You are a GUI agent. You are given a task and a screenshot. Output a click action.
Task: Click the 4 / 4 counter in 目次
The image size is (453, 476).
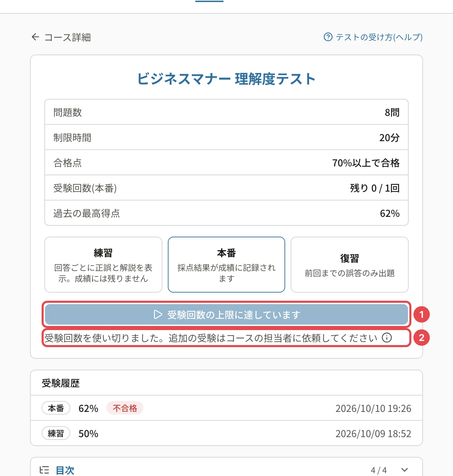tap(379, 470)
